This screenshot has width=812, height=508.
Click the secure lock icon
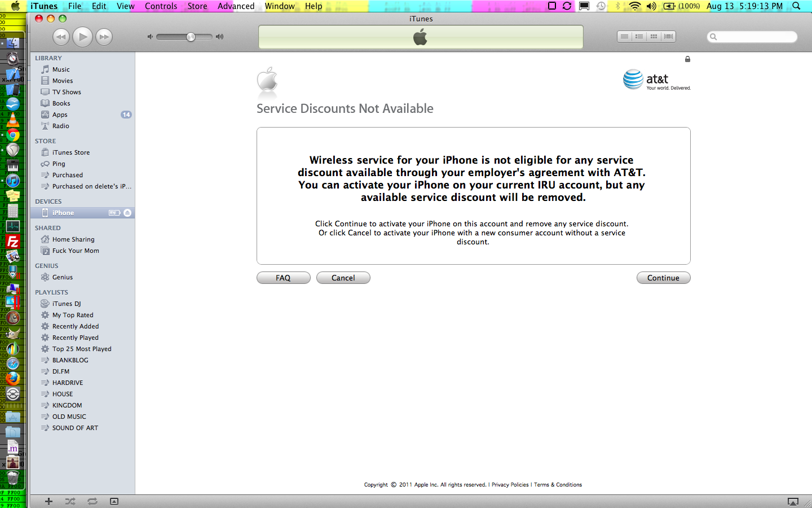pos(687,59)
